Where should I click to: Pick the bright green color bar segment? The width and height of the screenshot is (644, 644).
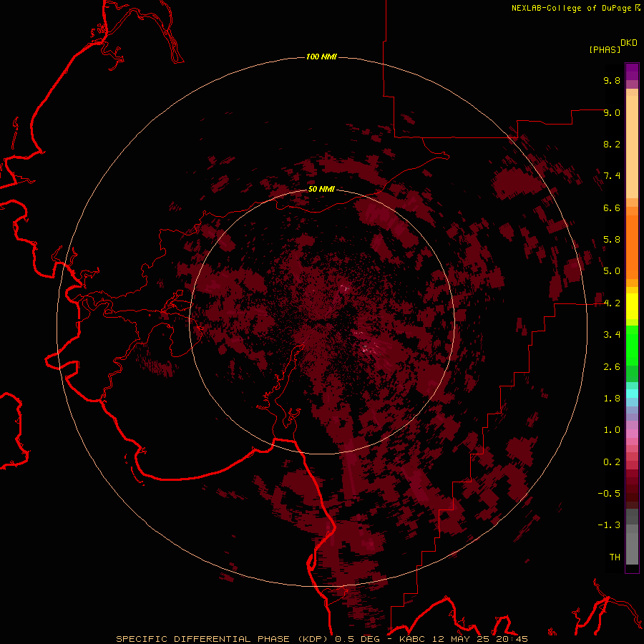point(632,345)
